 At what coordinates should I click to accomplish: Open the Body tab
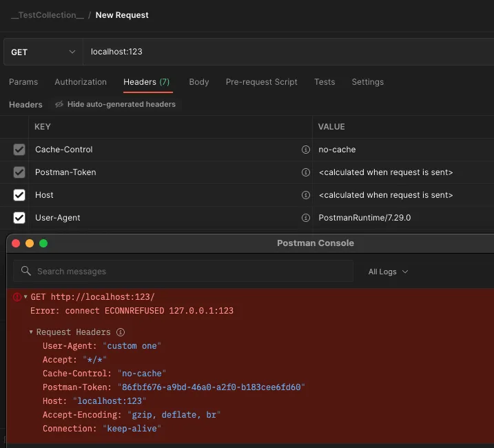pos(199,82)
